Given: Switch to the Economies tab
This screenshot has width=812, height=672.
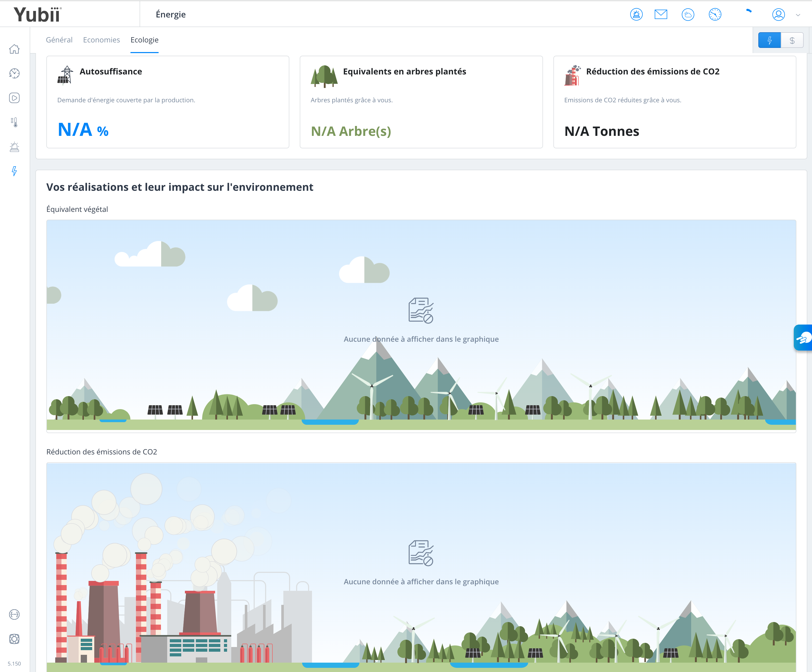Looking at the screenshot, I should (101, 40).
